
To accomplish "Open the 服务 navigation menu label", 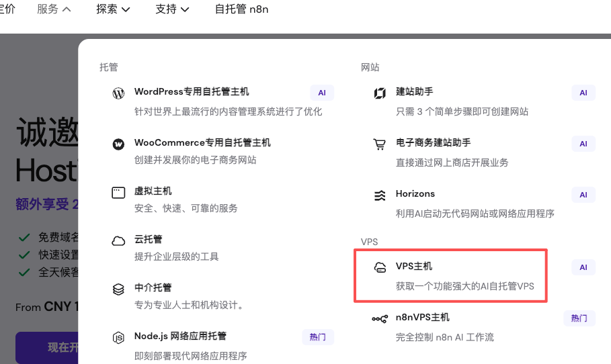I will pos(48,9).
